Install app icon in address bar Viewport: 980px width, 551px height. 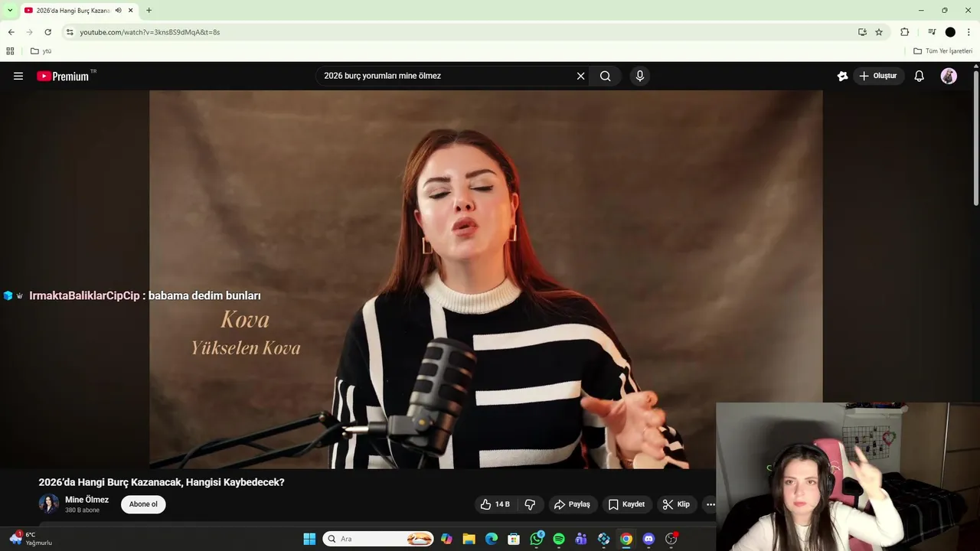click(x=862, y=32)
